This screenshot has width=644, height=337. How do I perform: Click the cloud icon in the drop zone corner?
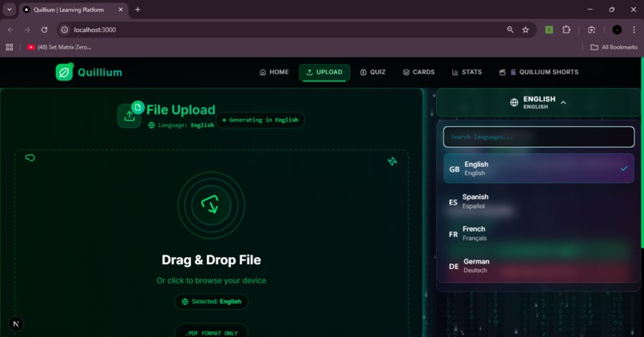tap(30, 158)
